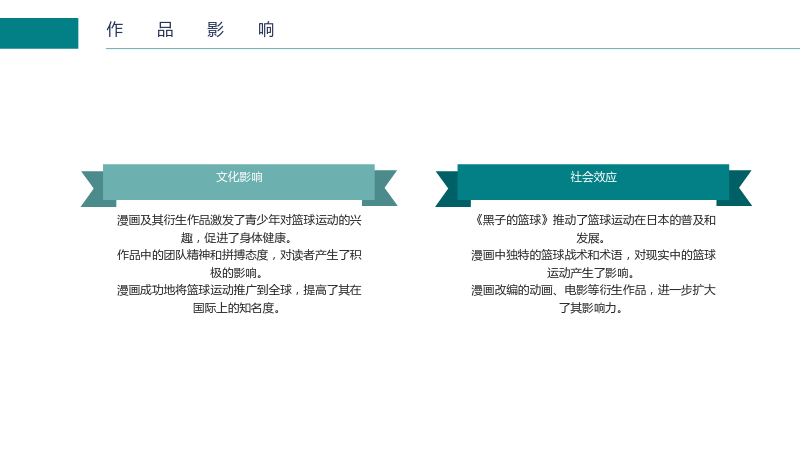Screen dimensions: 800x450
Task: Click the line starting 作品中的团队精神和拼搏态度
Action: pyautogui.click(x=239, y=255)
